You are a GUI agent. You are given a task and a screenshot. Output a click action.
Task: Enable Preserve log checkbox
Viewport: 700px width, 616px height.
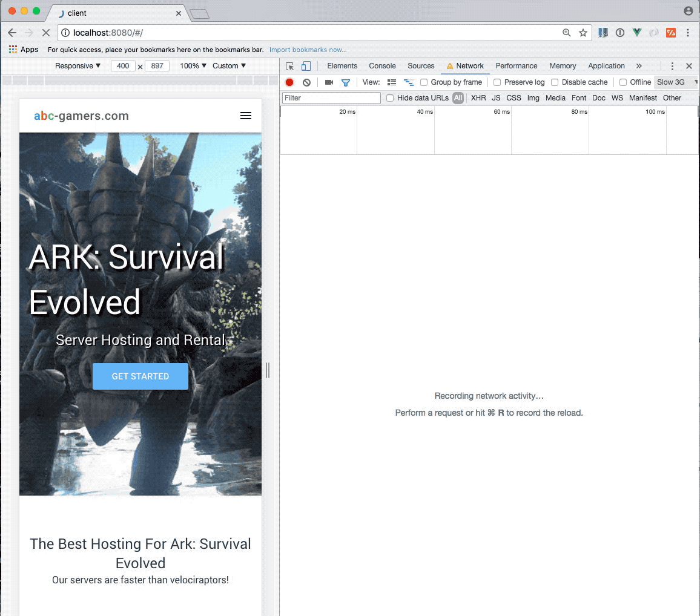click(x=497, y=82)
